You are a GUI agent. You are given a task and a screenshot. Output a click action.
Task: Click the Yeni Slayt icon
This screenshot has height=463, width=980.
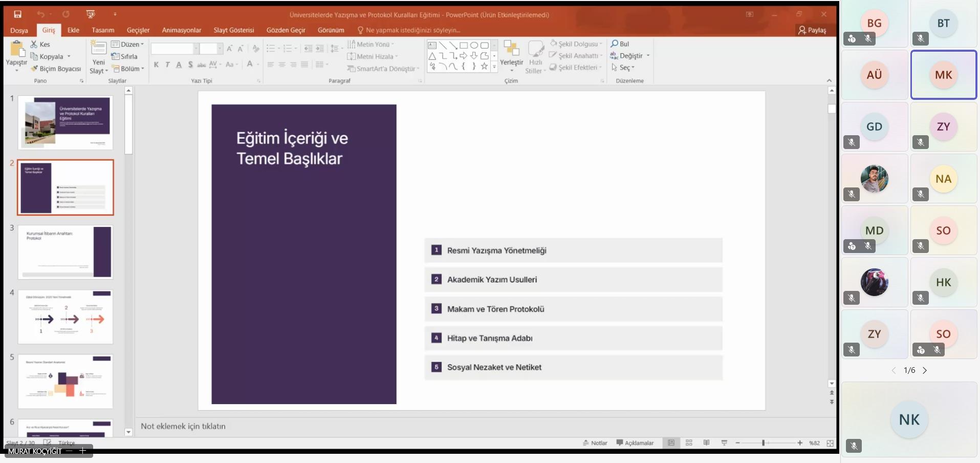coord(98,49)
